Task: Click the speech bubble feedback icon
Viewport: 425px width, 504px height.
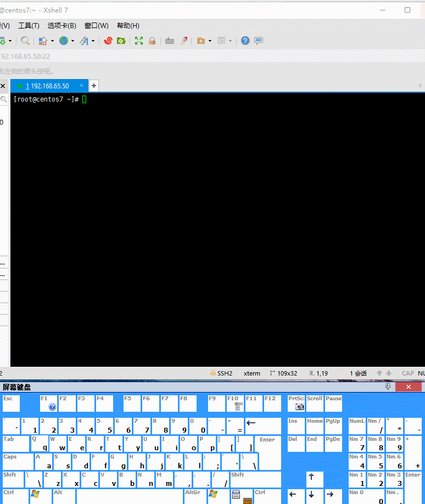Action: click(259, 41)
